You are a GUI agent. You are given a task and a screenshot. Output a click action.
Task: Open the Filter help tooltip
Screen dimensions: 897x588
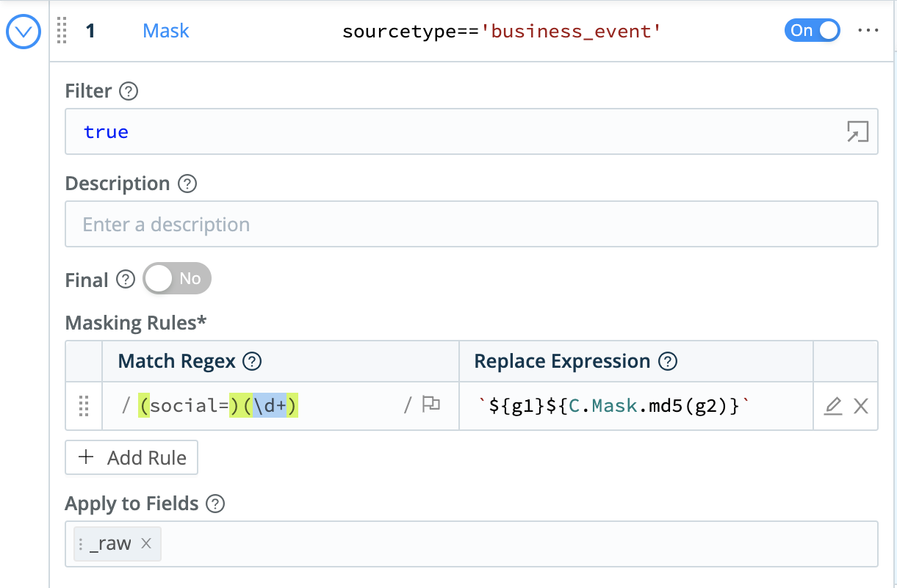pyautogui.click(x=129, y=91)
